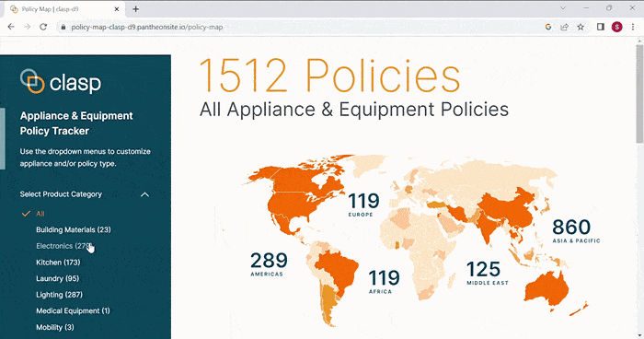644x339 pixels.
Task: Filter by Mobility (3)
Action: (x=55, y=327)
